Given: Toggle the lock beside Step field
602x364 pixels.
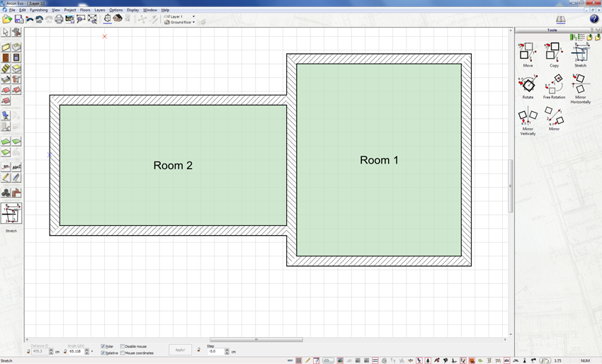Looking at the screenshot, I should pos(198,350).
